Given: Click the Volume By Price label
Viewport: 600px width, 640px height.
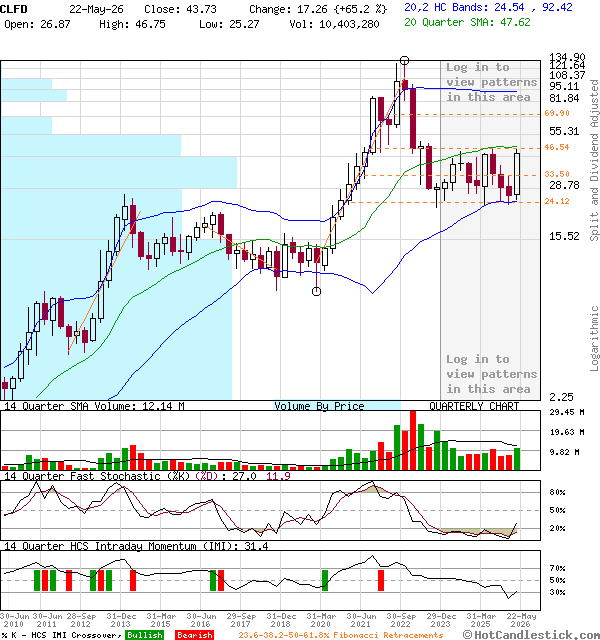Looking at the screenshot, I should click(x=319, y=406).
